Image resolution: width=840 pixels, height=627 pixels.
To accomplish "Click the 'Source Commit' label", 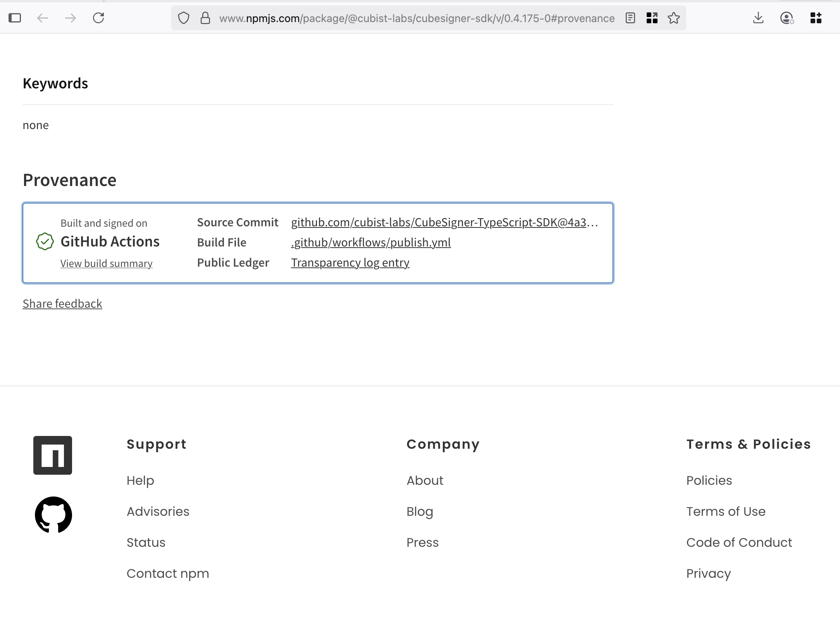I will tap(238, 222).
